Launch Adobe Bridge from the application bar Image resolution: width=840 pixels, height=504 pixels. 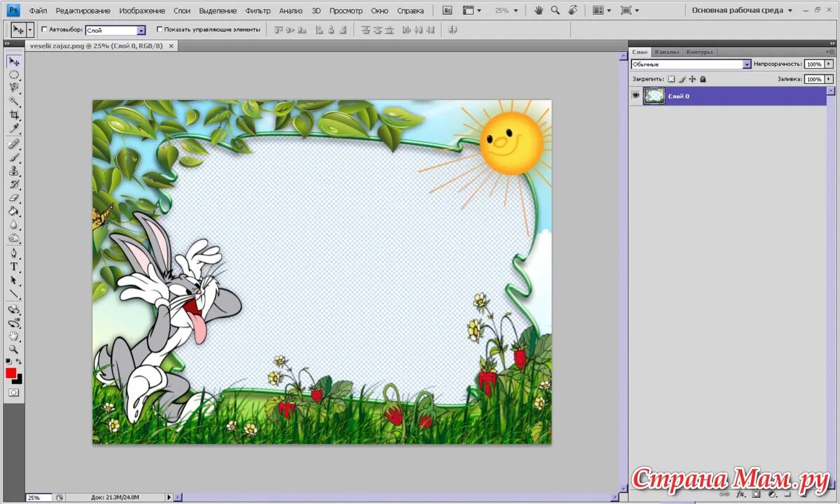pyautogui.click(x=447, y=10)
